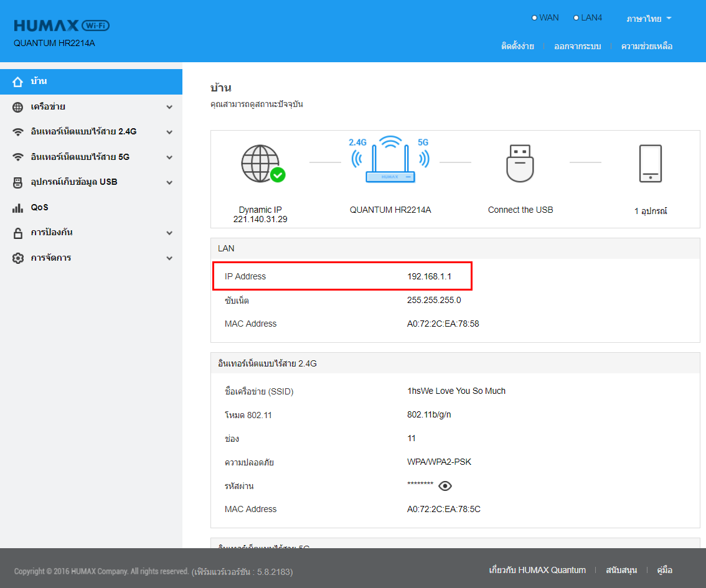Click the WAN IP 221.140.31.29
Viewport: 706px width, 588px height.
260,219
